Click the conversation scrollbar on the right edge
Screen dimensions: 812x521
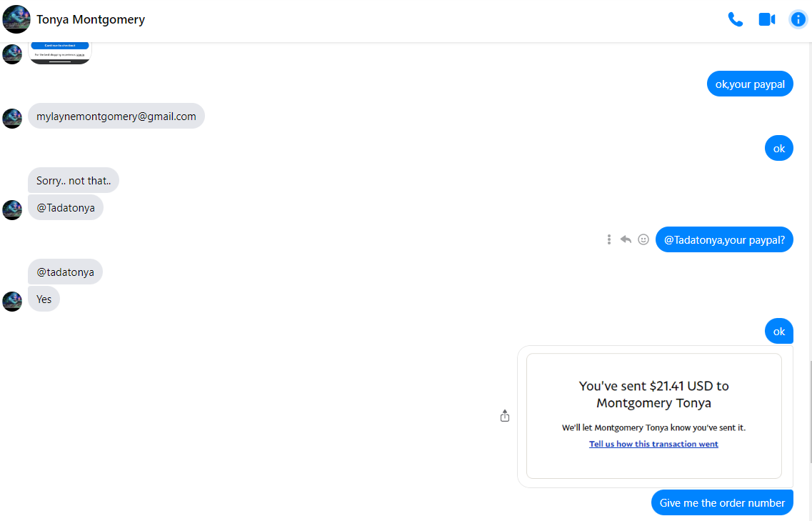click(x=809, y=411)
